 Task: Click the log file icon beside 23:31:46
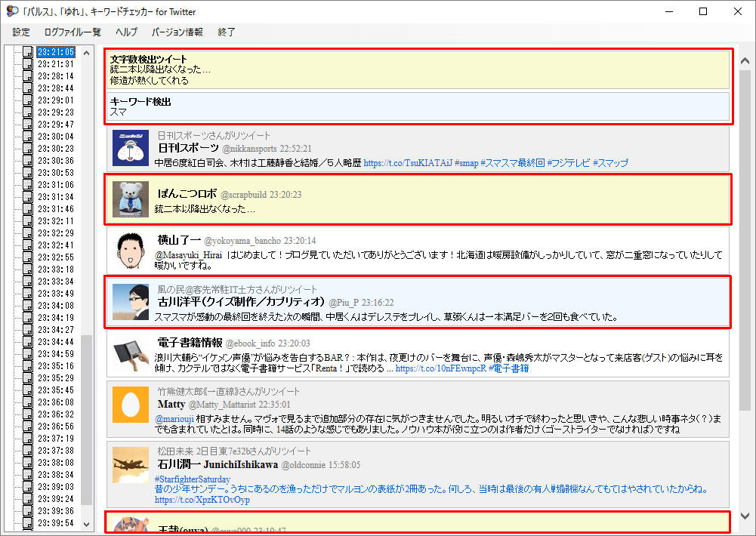[x=28, y=208]
